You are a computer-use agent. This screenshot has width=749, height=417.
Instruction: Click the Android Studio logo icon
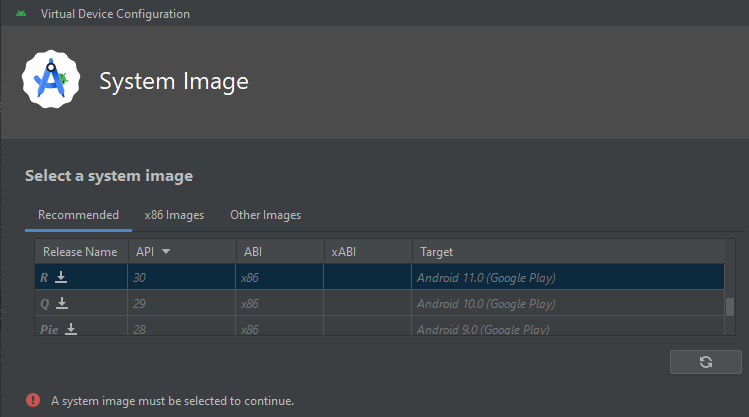pos(51,79)
